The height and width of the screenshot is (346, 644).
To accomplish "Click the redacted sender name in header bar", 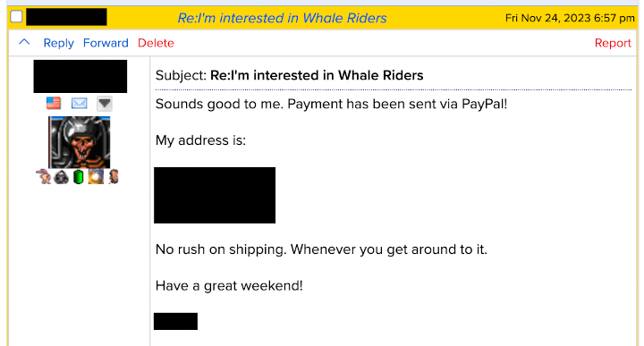I will point(66,17).
